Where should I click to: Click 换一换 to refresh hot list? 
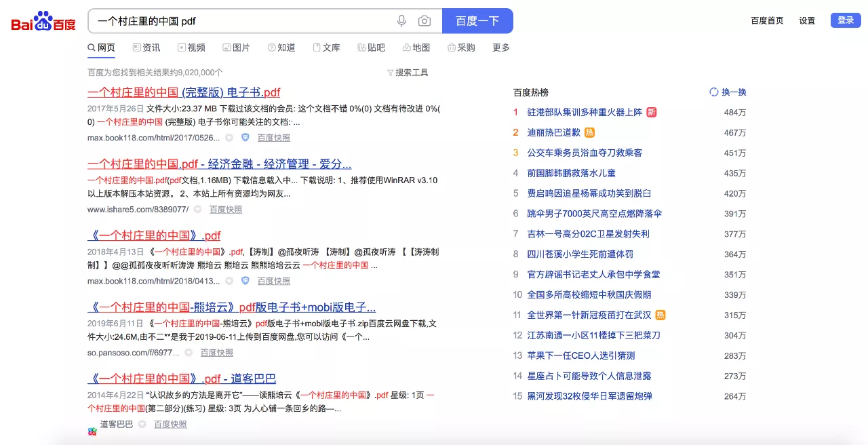coord(728,92)
